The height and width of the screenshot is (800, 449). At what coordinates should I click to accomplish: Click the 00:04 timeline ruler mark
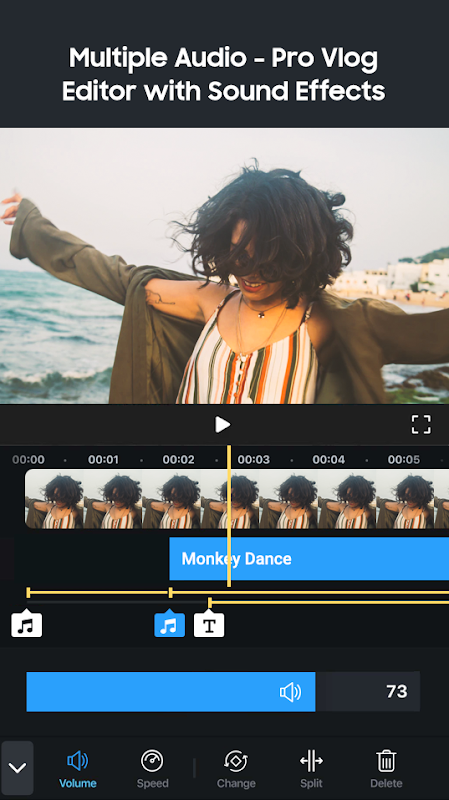329,460
